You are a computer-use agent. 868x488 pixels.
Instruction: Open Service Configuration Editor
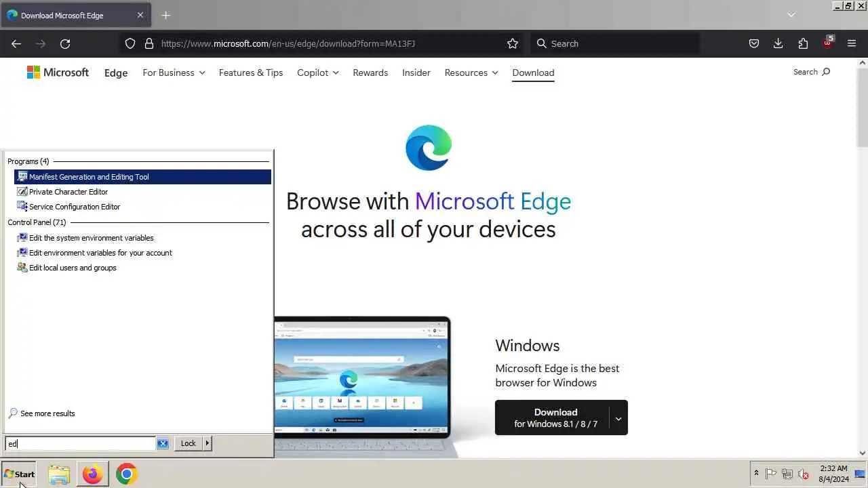point(142,207)
